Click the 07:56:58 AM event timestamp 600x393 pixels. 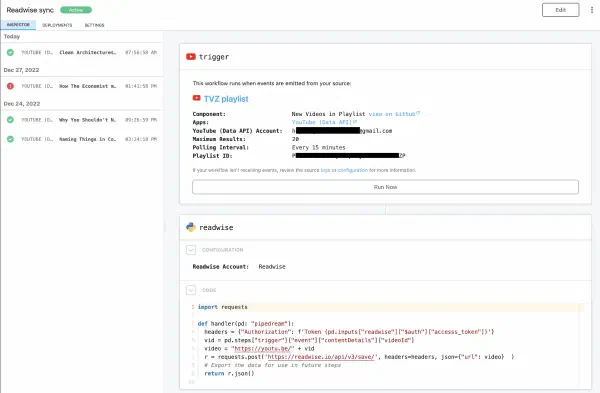[141, 52]
